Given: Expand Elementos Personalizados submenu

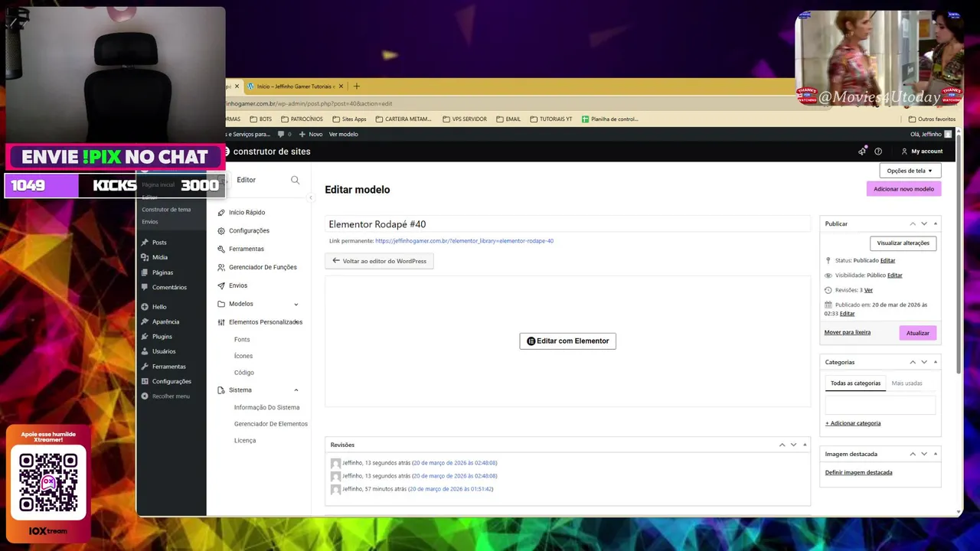Looking at the screenshot, I should [297, 322].
